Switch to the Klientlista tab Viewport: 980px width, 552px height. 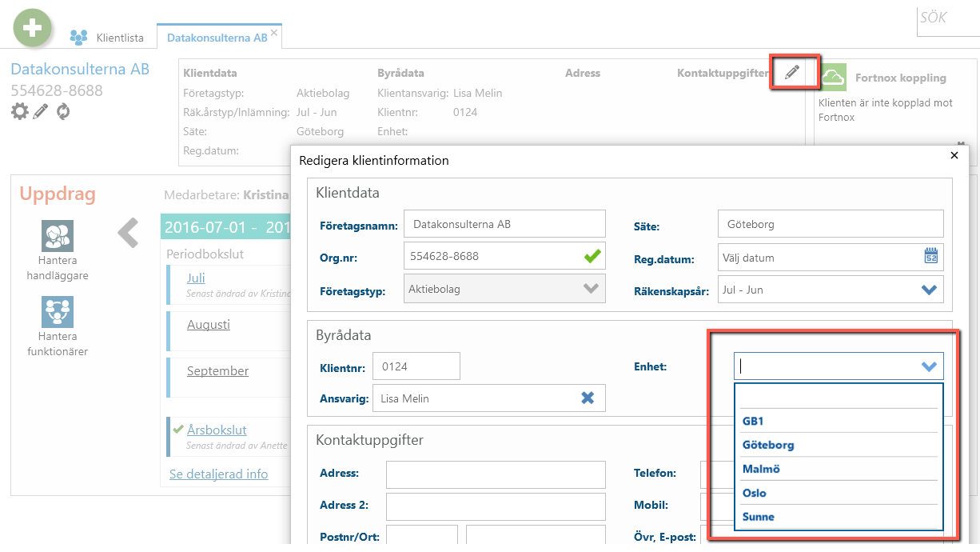click(x=107, y=37)
